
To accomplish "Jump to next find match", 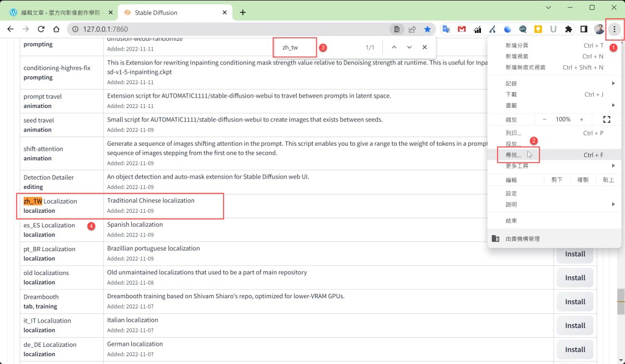I will click(x=409, y=47).
